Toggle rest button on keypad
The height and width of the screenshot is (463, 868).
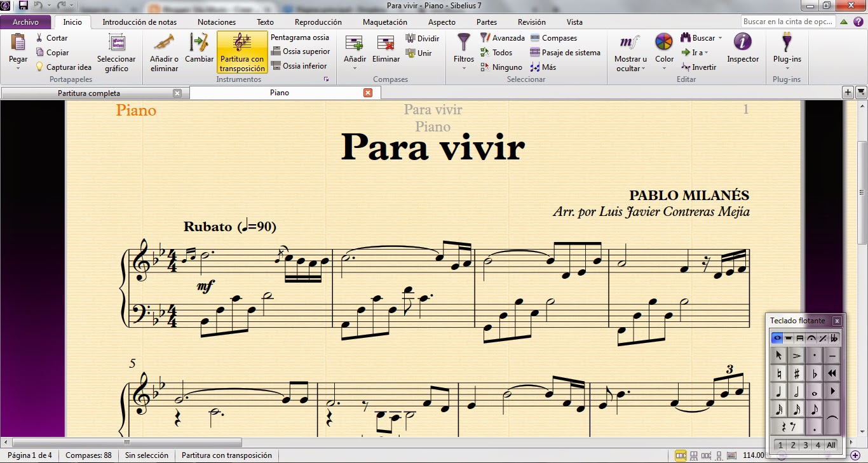point(787,426)
